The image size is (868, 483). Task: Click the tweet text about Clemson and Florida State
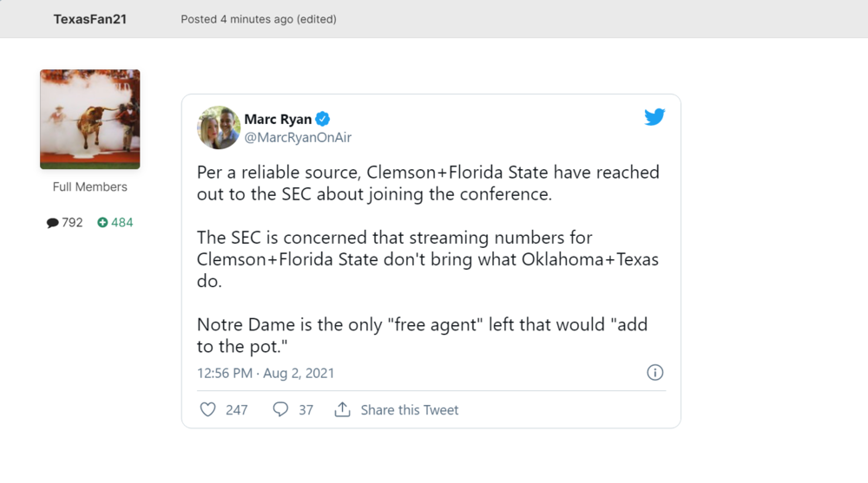coord(428,183)
